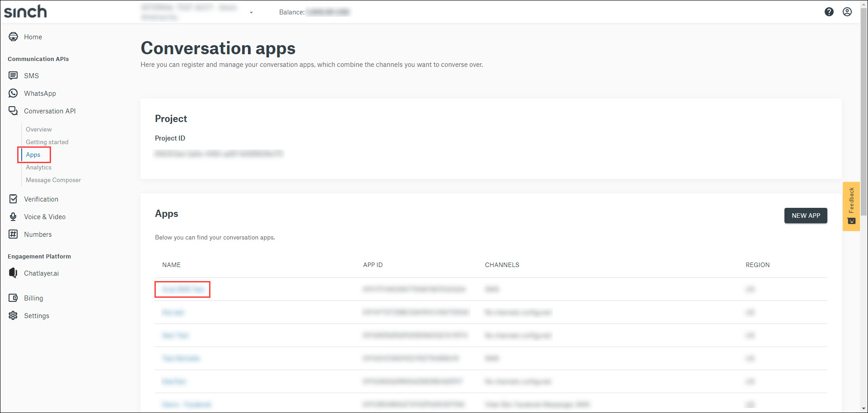Switch to the Analytics section

pyautogui.click(x=38, y=167)
